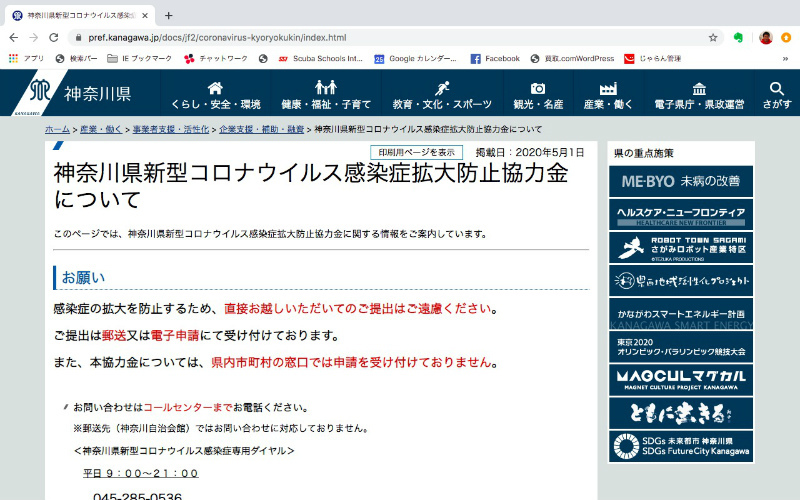Image resolution: width=800 pixels, height=500 pixels.
Task: Open the Chrome profile avatar
Action: [765, 38]
